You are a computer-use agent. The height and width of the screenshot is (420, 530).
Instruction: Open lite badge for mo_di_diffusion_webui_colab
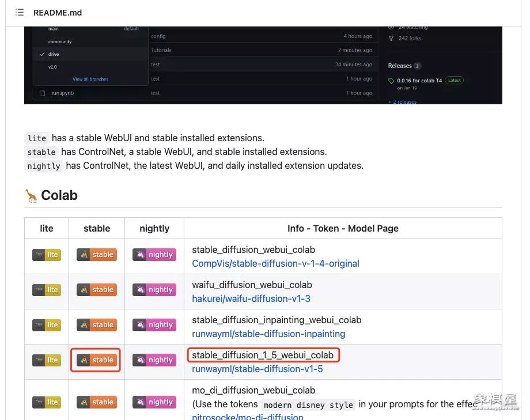47,402
